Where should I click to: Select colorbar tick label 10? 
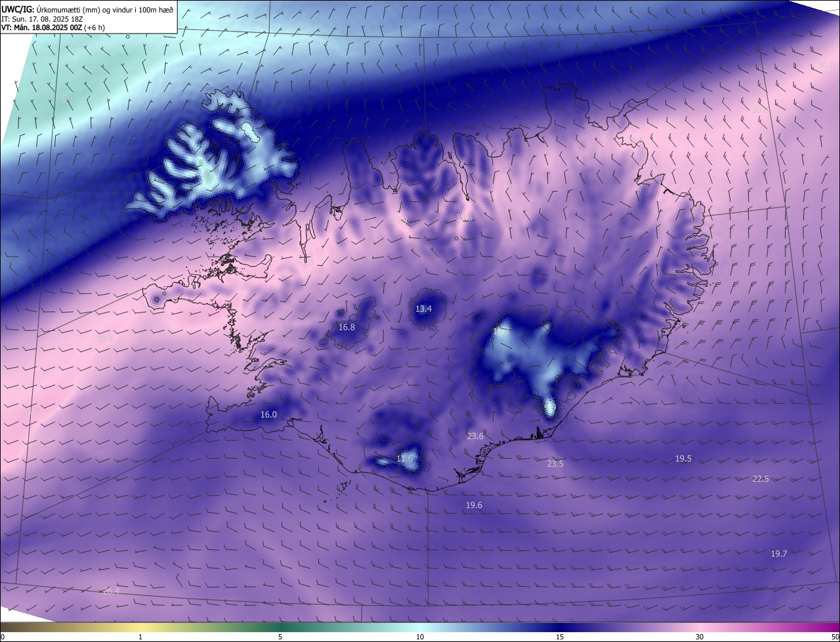click(x=420, y=637)
